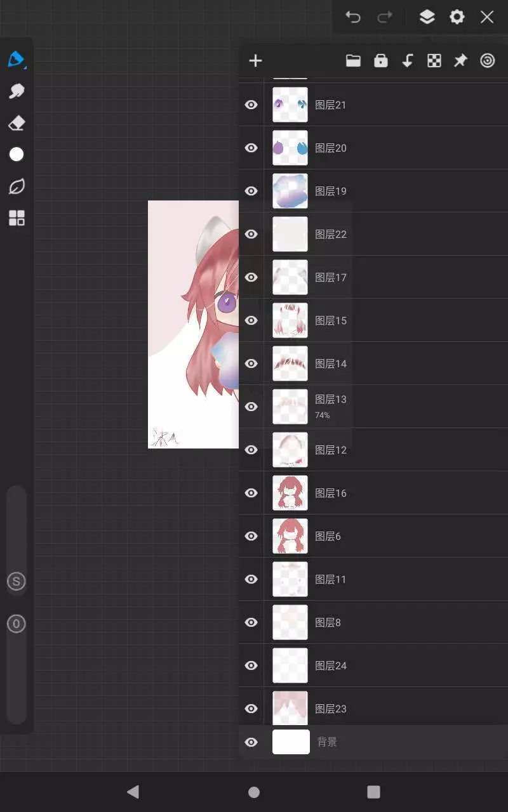Open the leaf-shaped shape tool icon
Viewport: 508px width, 812px height.
coord(17,187)
